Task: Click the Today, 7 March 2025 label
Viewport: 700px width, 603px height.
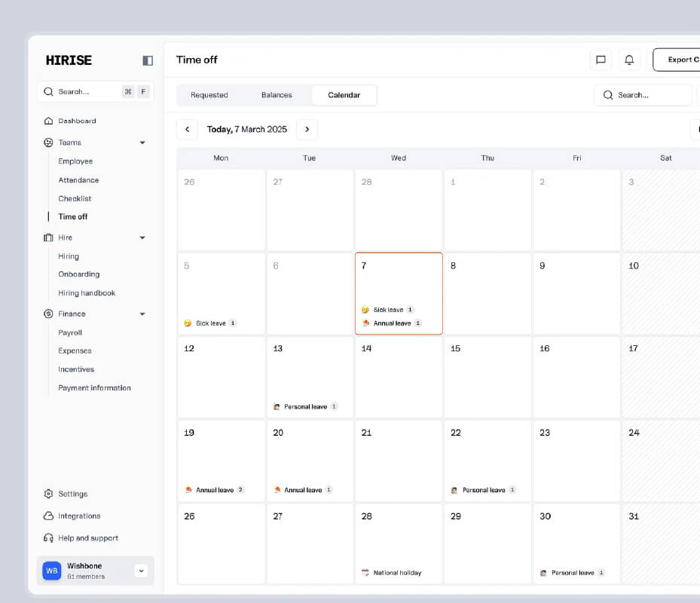Action: click(x=247, y=130)
